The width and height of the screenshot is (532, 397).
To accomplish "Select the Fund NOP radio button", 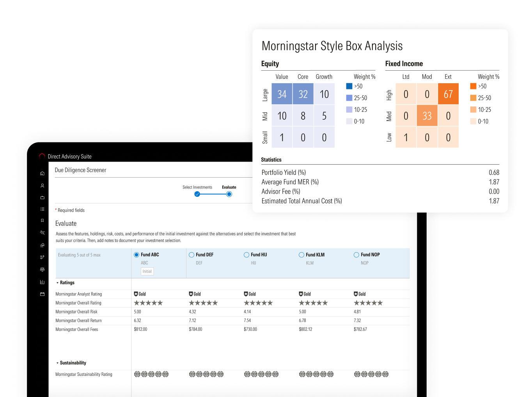I will click(x=356, y=255).
